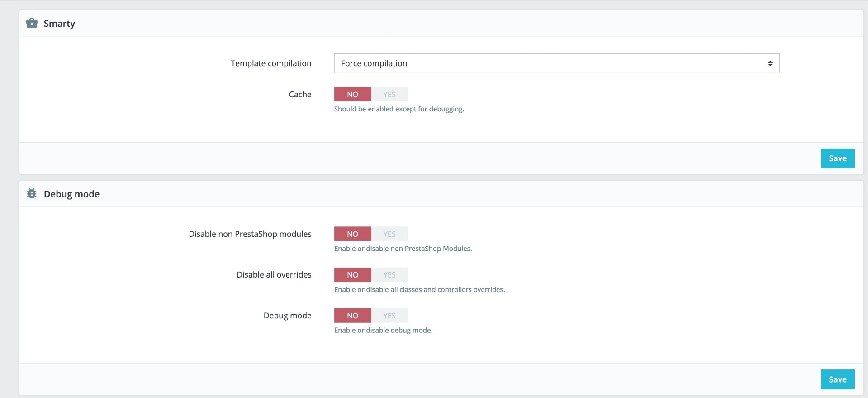
Task: Save the Smarty settings
Action: click(837, 158)
